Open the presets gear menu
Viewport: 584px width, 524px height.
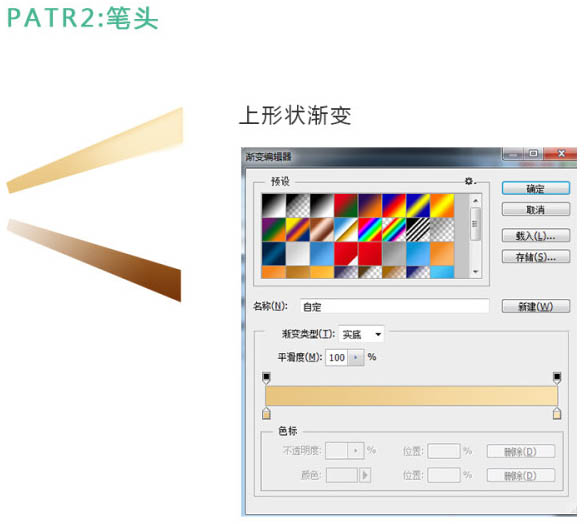pyautogui.click(x=470, y=181)
